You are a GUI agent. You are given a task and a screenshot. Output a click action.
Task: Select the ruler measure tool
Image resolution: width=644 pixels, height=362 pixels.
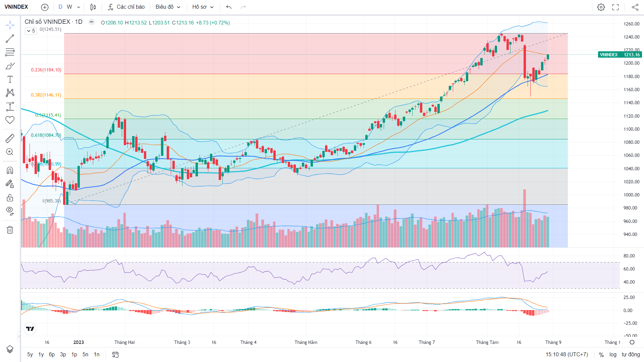(x=10, y=138)
